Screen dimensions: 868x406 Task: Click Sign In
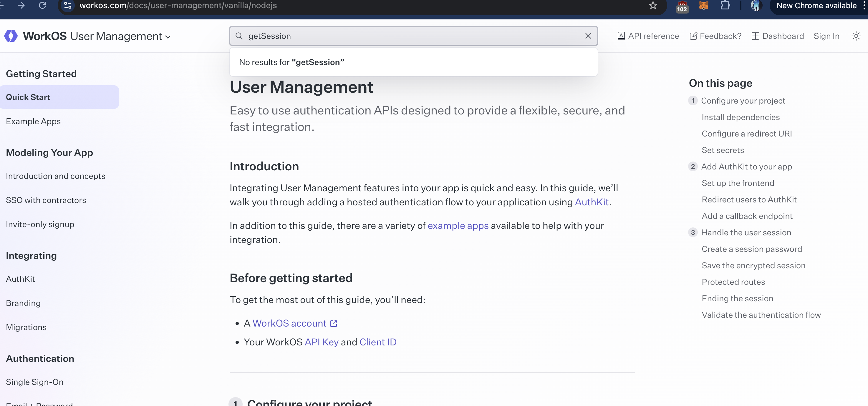point(826,36)
